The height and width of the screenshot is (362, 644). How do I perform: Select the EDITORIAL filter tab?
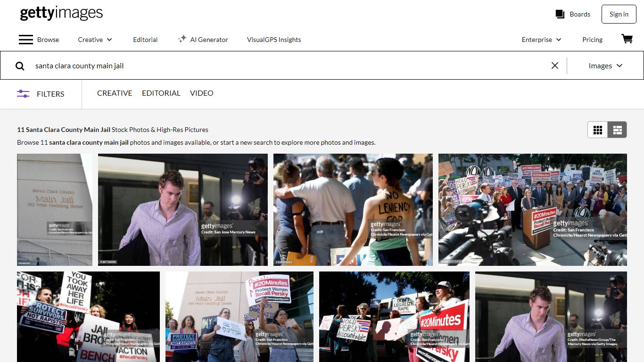(161, 93)
